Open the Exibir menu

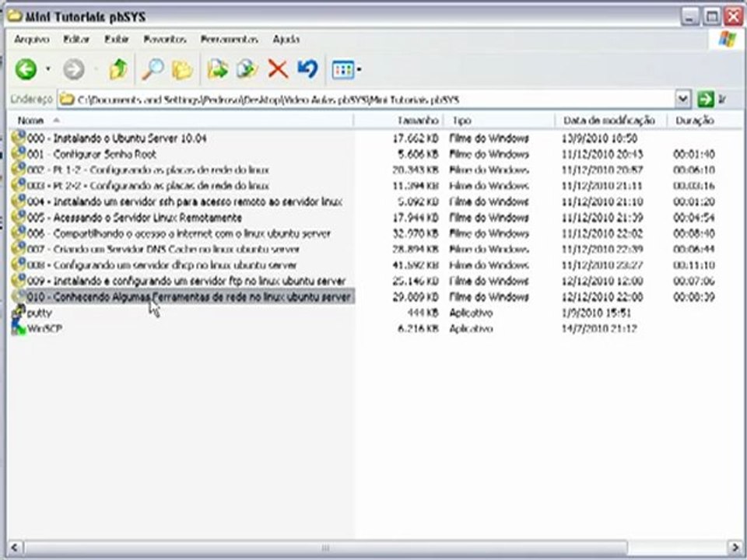point(117,40)
